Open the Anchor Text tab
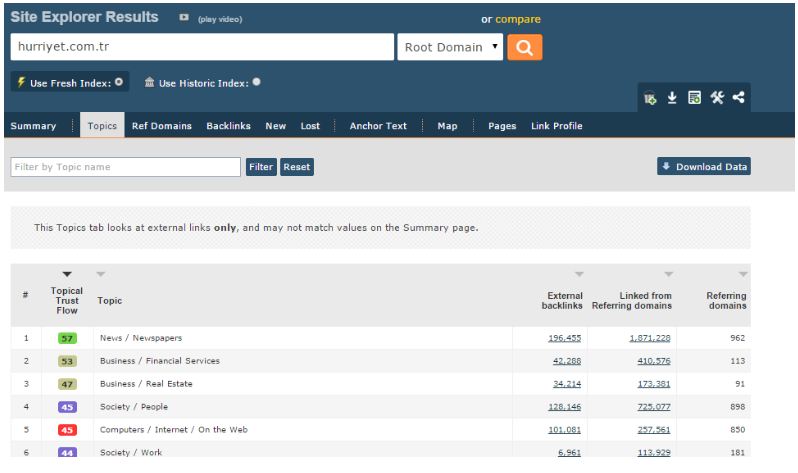 pyautogui.click(x=378, y=126)
